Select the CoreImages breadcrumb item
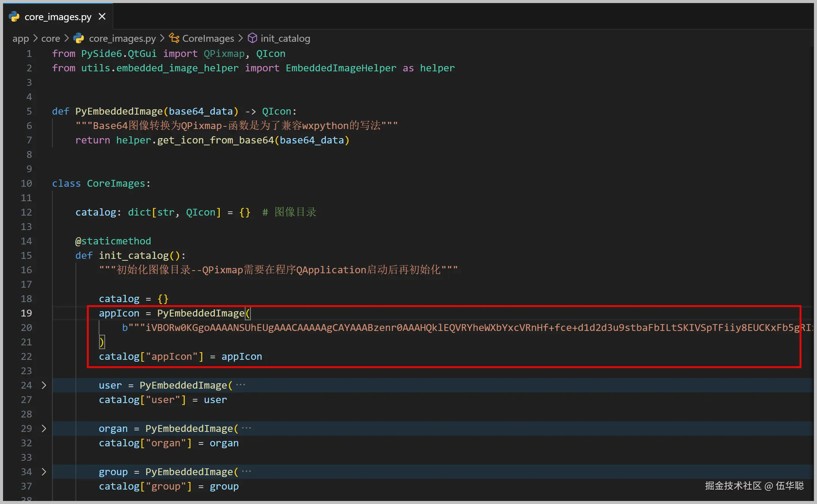The width and height of the screenshot is (817, 504). pos(208,39)
